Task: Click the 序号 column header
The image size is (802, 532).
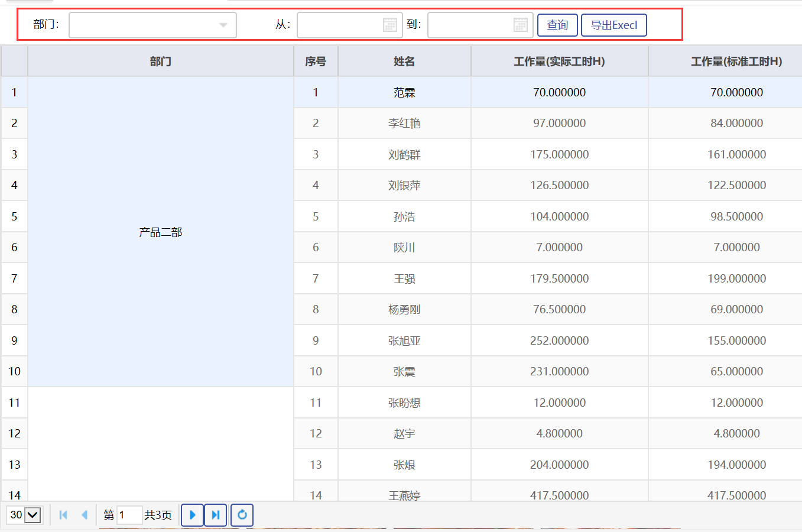Action: [316, 61]
